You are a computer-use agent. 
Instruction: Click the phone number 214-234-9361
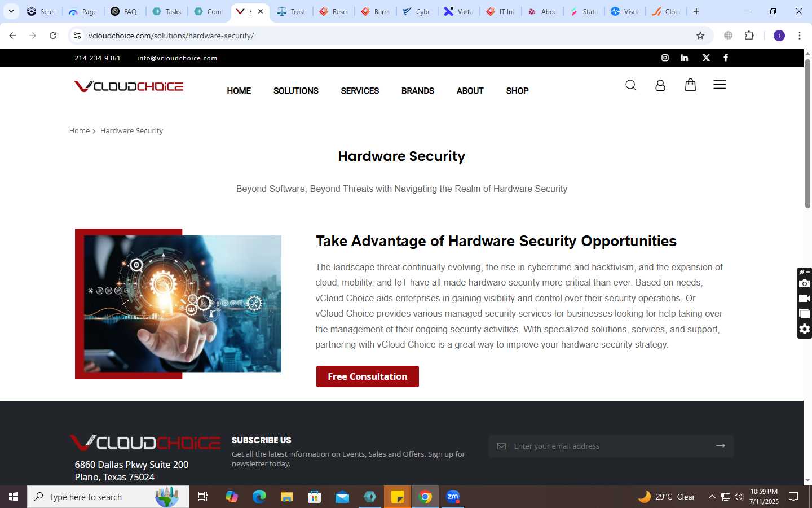(x=98, y=58)
